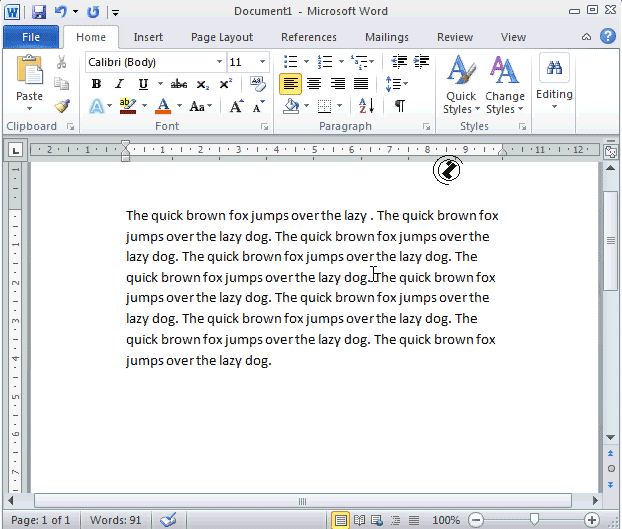
Task: Toggle Italic formatting
Action: pos(119,84)
